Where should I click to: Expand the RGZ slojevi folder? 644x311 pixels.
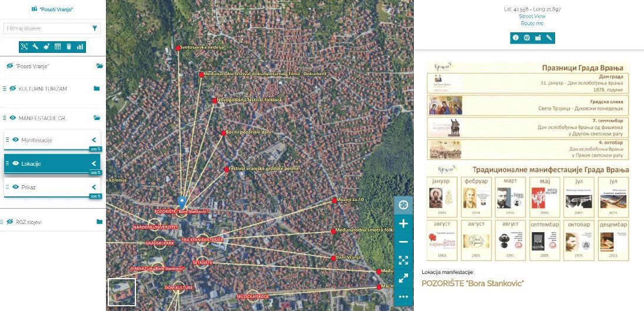99,222
